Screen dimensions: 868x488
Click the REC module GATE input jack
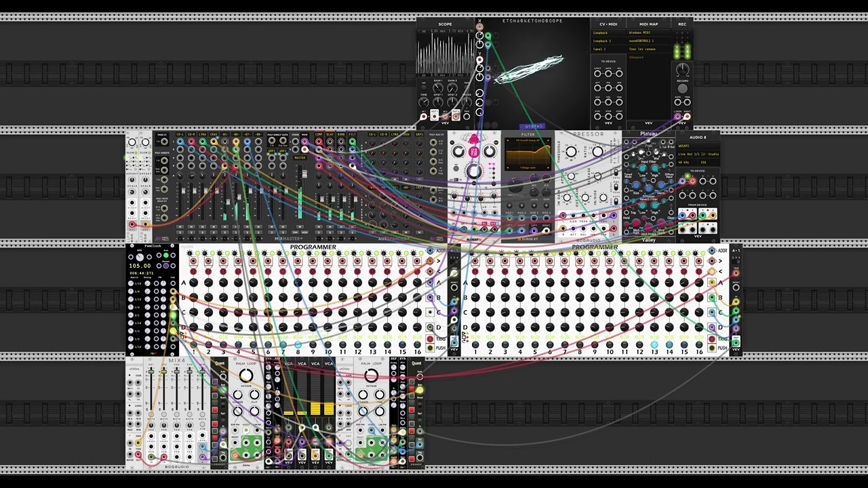(x=677, y=102)
